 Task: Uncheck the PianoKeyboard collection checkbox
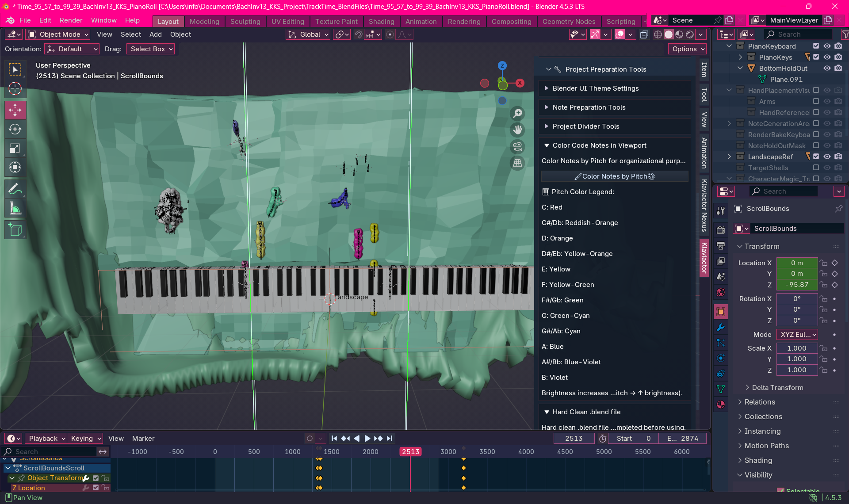(x=816, y=46)
